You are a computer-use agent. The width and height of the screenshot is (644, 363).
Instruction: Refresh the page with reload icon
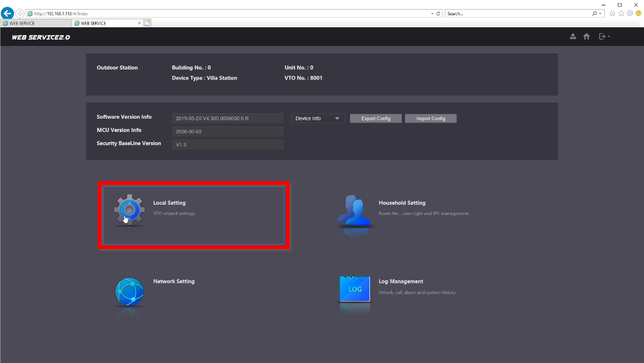(x=438, y=13)
